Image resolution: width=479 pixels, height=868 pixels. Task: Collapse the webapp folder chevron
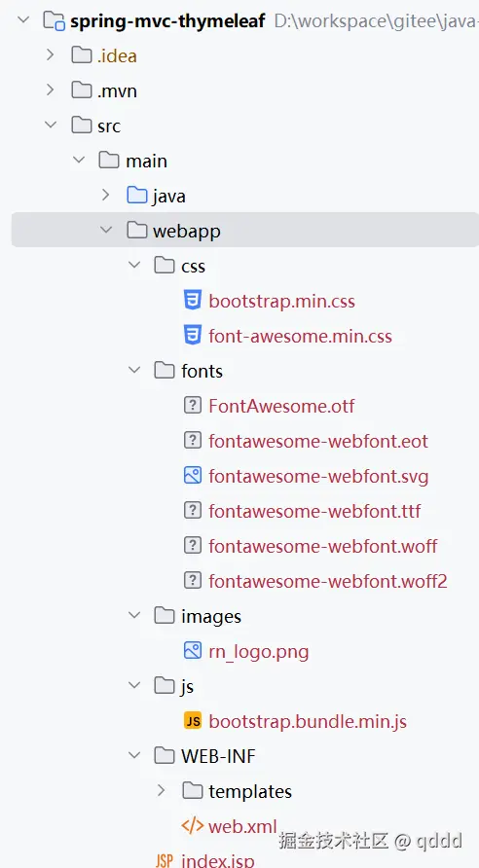[106, 230]
